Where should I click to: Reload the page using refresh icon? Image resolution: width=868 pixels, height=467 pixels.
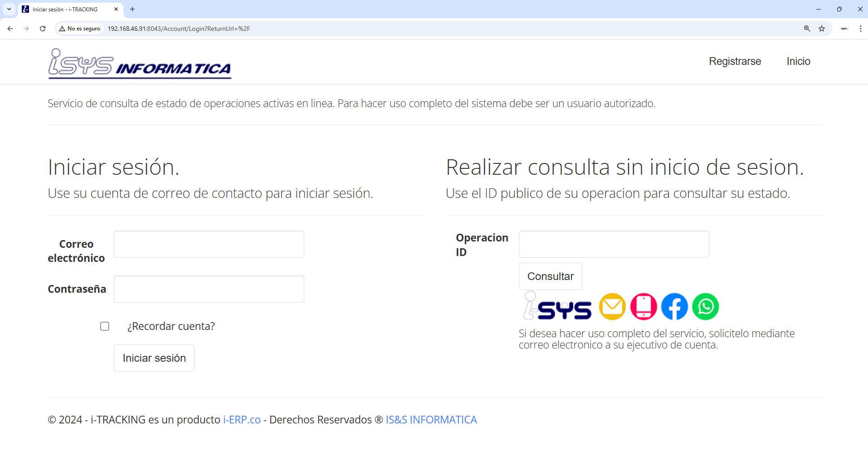click(x=43, y=29)
